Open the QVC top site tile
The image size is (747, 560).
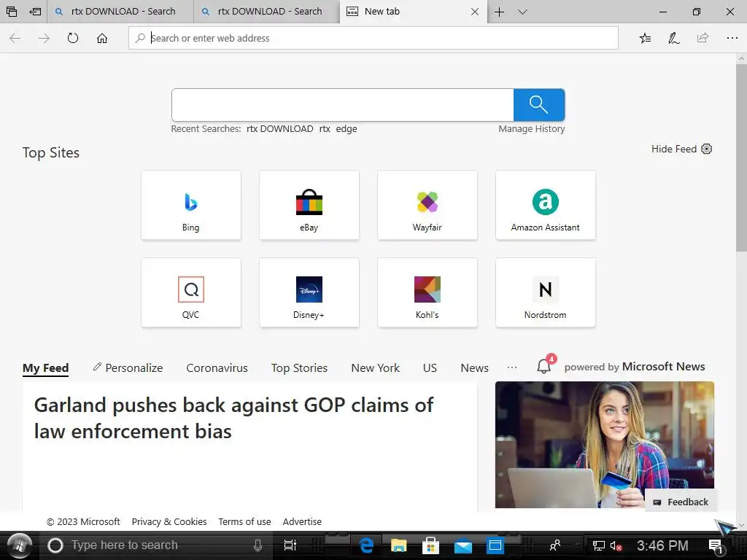[x=191, y=292]
